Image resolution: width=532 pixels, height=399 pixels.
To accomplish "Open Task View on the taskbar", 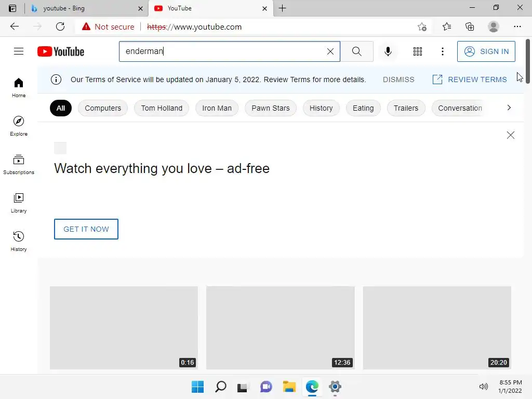I will 243,387.
